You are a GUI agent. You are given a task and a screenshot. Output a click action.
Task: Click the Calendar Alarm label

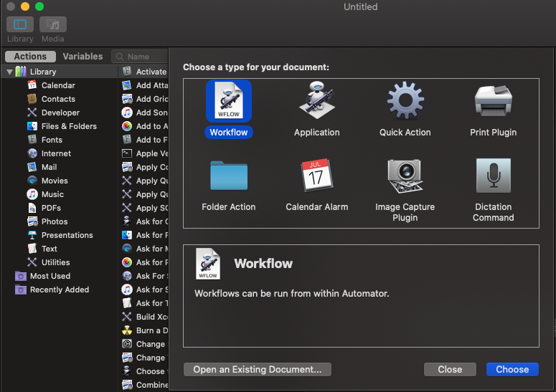317,207
